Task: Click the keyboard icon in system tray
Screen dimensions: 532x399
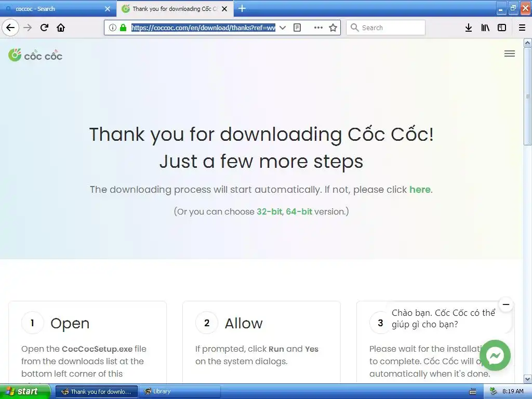Action: coord(473,392)
